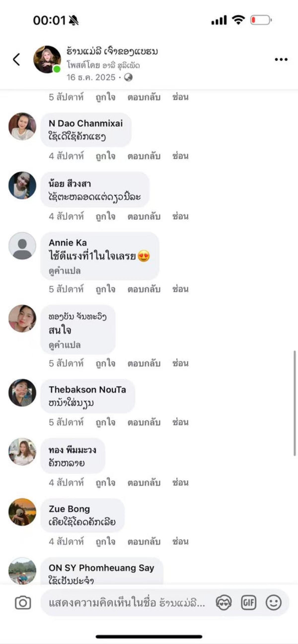Viewport: 298px width, 644px height.
Task: Tap the globe public privacy icon
Action: click(x=129, y=77)
